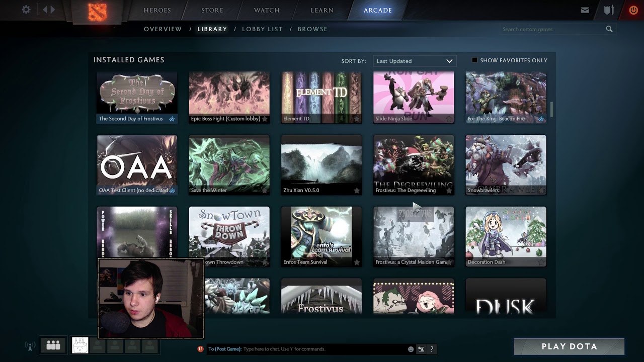Favorite Save the Winter with star
Viewport: 644px width, 362px height.
pyautogui.click(x=265, y=191)
